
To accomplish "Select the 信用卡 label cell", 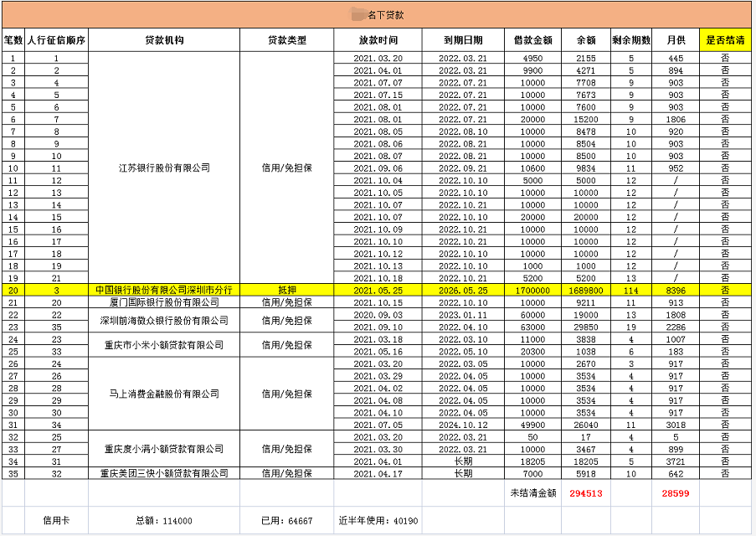I will 56,521.
